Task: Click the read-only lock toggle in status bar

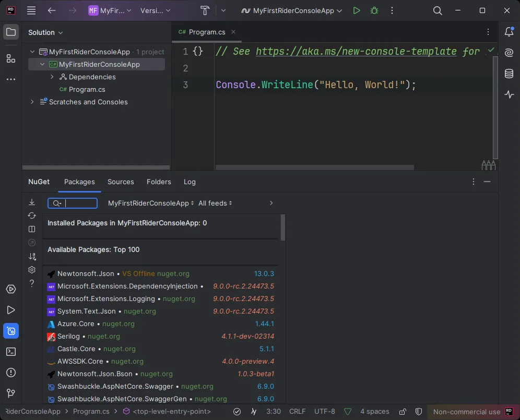Action: pyautogui.click(x=403, y=412)
